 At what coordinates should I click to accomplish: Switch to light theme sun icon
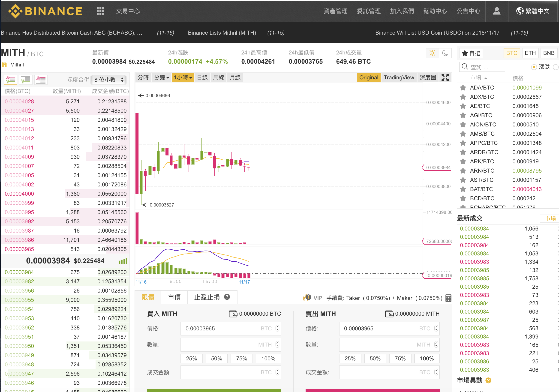click(x=432, y=53)
